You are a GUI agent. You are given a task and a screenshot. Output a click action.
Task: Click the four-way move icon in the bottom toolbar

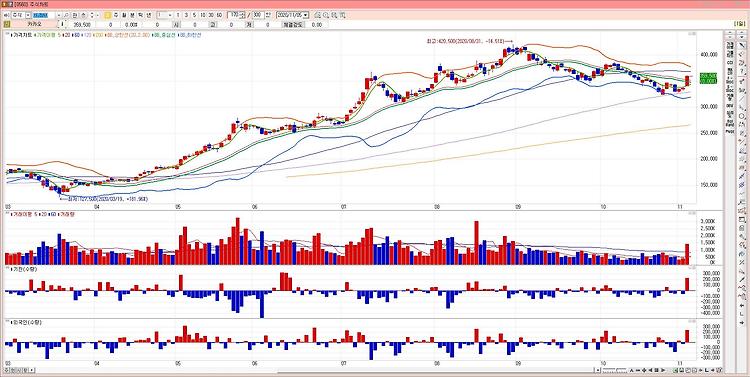[x=644, y=370]
